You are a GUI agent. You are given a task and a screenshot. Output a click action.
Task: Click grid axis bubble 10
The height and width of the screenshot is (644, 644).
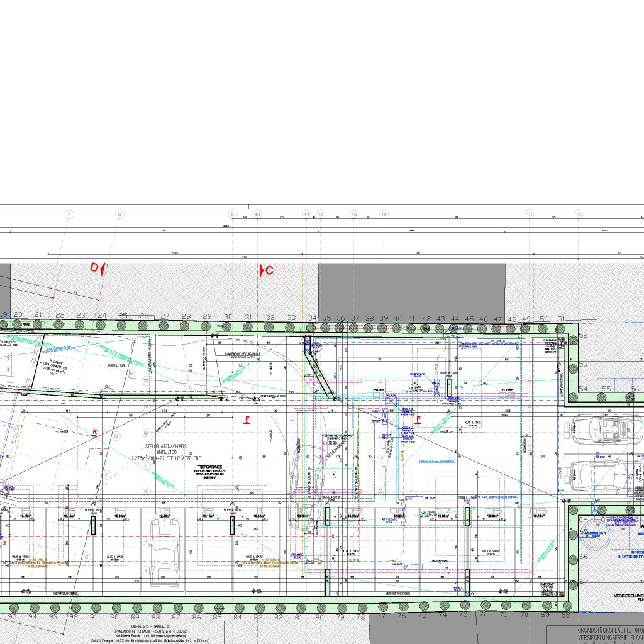click(257, 214)
